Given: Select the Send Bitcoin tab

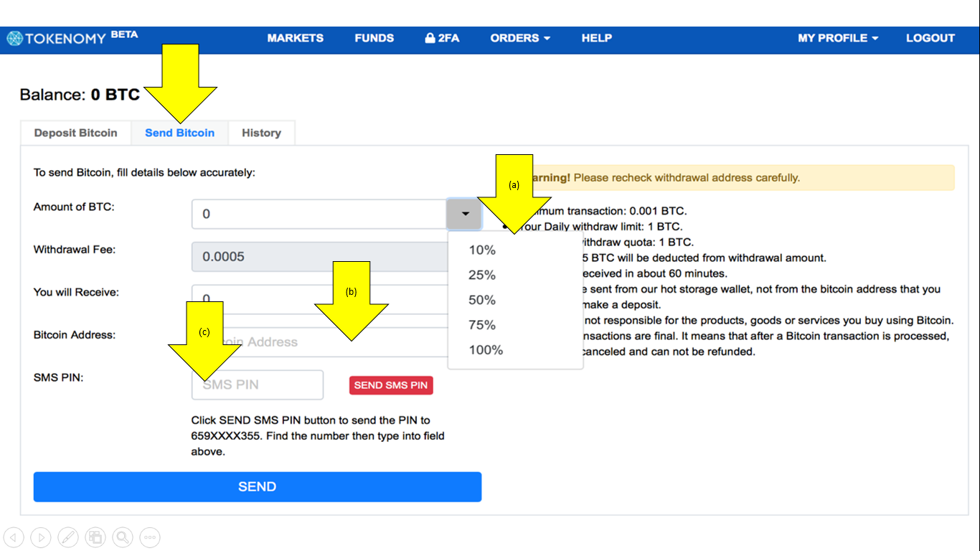Looking at the screenshot, I should coord(179,133).
